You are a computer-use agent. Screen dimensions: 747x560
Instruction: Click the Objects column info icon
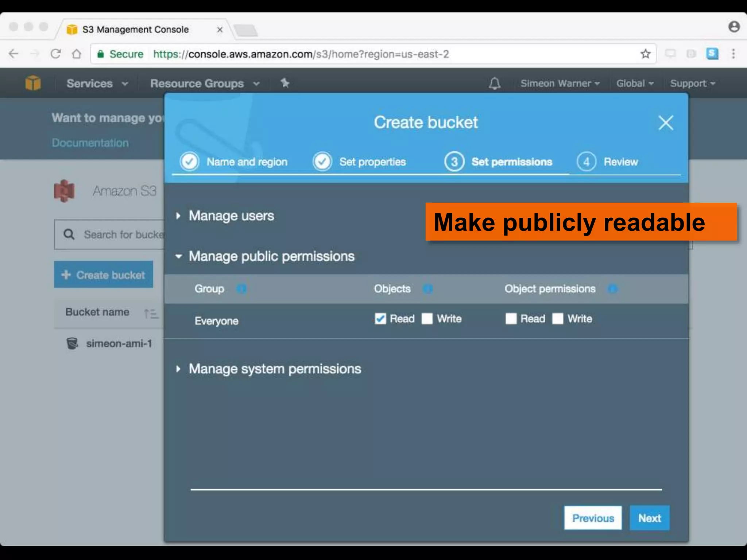point(427,289)
